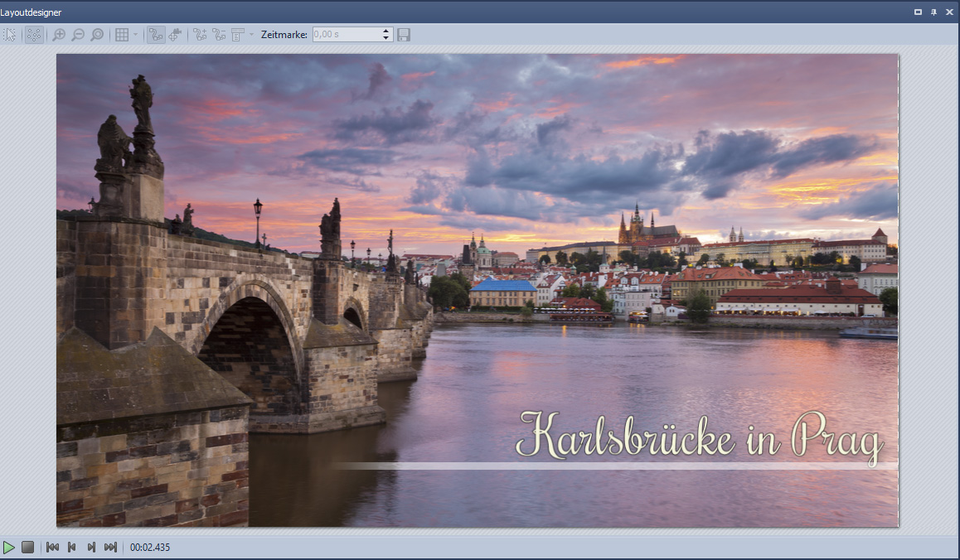This screenshot has width=960, height=560.
Task: Remove a motion path marker
Action: tap(219, 35)
